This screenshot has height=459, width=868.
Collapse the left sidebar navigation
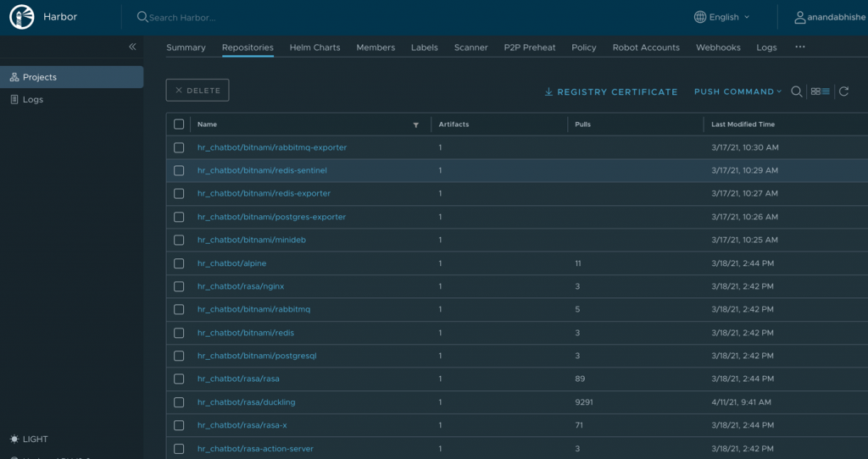[132, 47]
